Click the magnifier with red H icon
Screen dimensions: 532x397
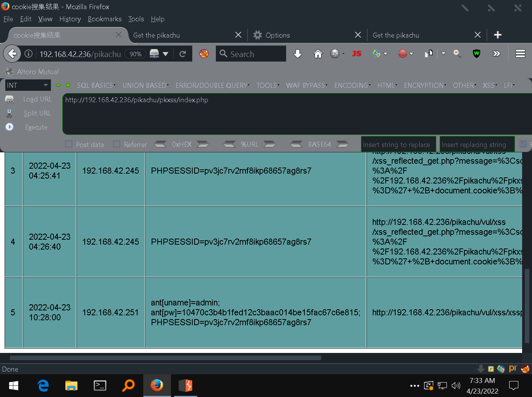[457, 54]
